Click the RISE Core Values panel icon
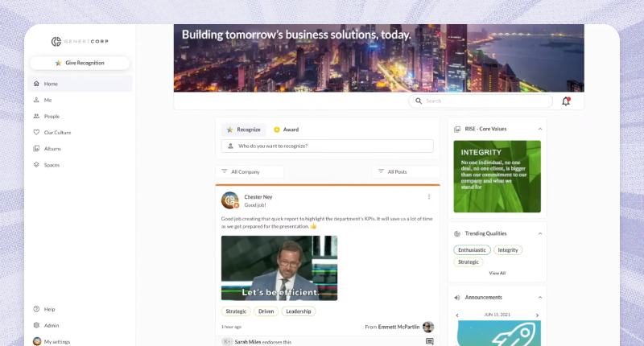Viewport: 644px width, 346px height. (x=457, y=130)
